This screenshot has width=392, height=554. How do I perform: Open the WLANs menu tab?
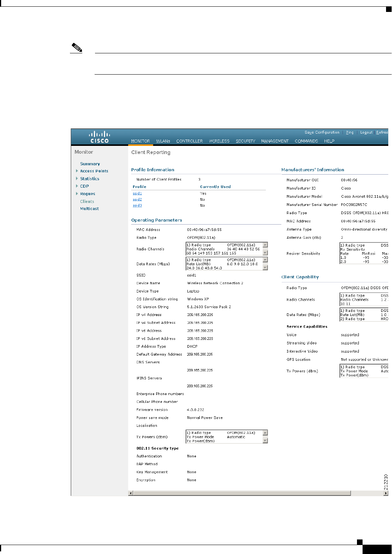point(163,141)
